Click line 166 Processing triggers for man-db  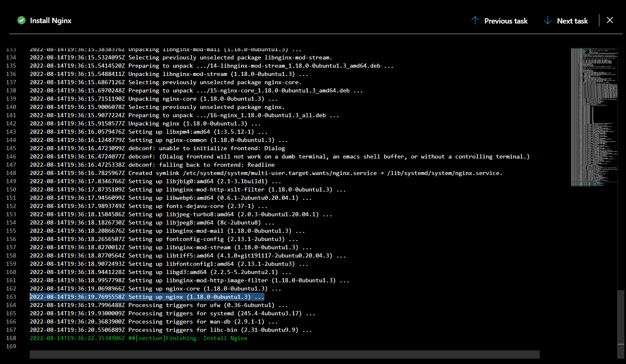[x=154, y=321]
